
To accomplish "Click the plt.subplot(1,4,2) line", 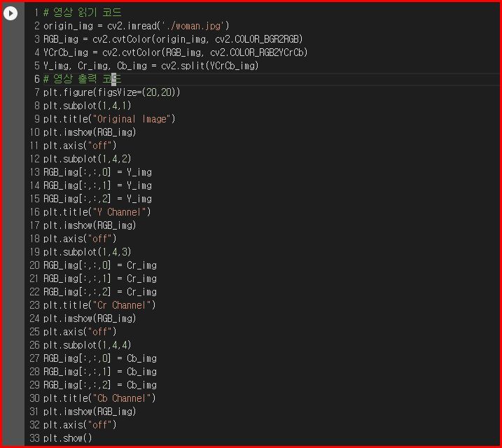I will [87, 159].
